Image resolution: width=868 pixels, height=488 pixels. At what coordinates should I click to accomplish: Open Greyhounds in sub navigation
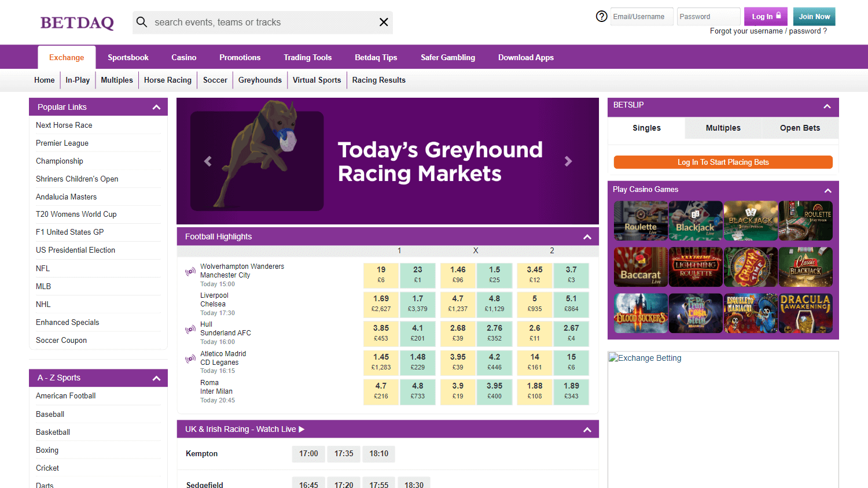click(x=260, y=80)
